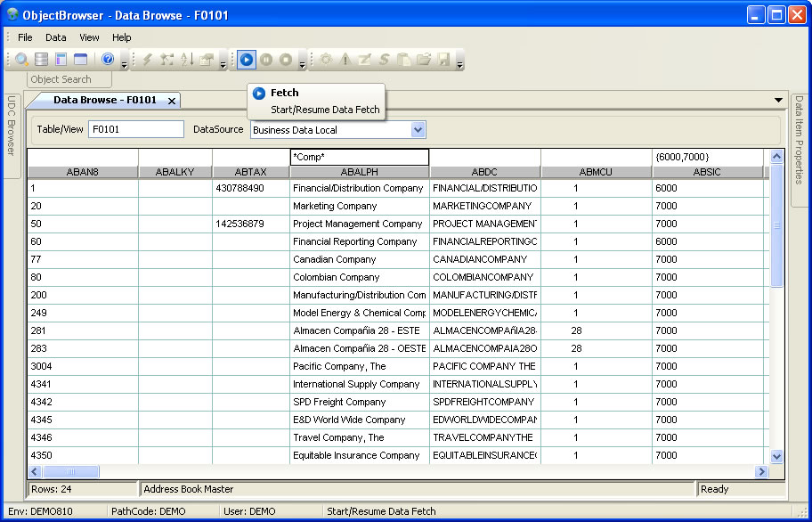
Task: Click the Fetch play button
Action: click(x=247, y=60)
